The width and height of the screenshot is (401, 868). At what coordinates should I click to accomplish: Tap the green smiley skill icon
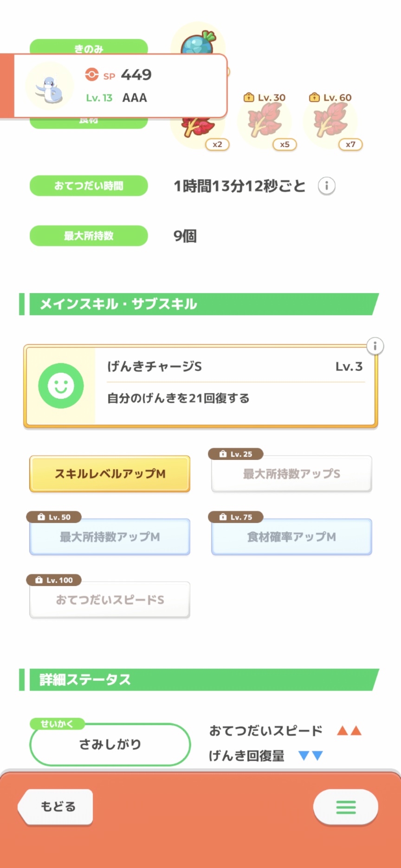click(61, 386)
